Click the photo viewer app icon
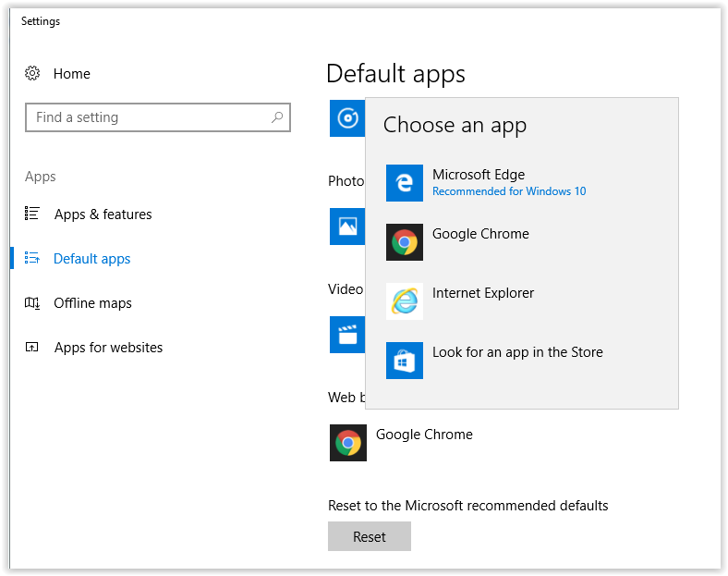This screenshot has height=576, width=728. point(347,227)
